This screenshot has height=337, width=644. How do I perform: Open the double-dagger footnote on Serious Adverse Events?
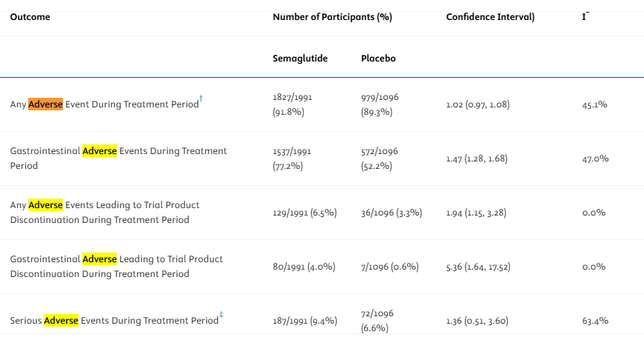[x=221, y=316]
